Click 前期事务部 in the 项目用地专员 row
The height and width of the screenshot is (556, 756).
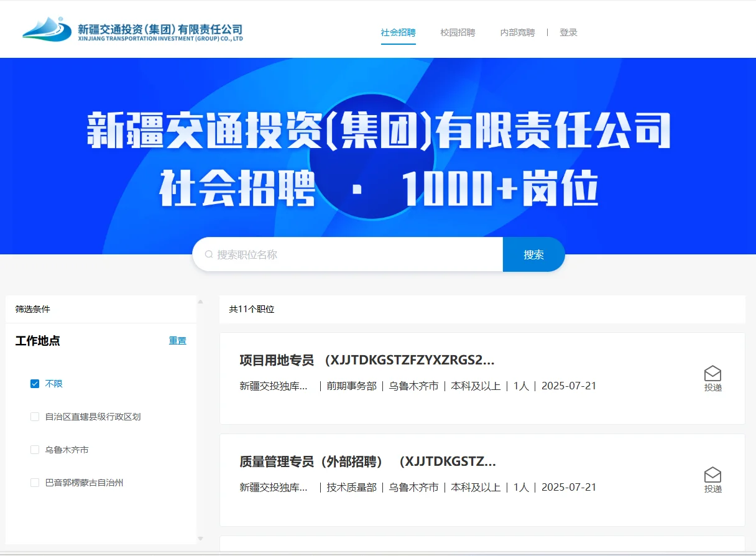click(352, 386)
